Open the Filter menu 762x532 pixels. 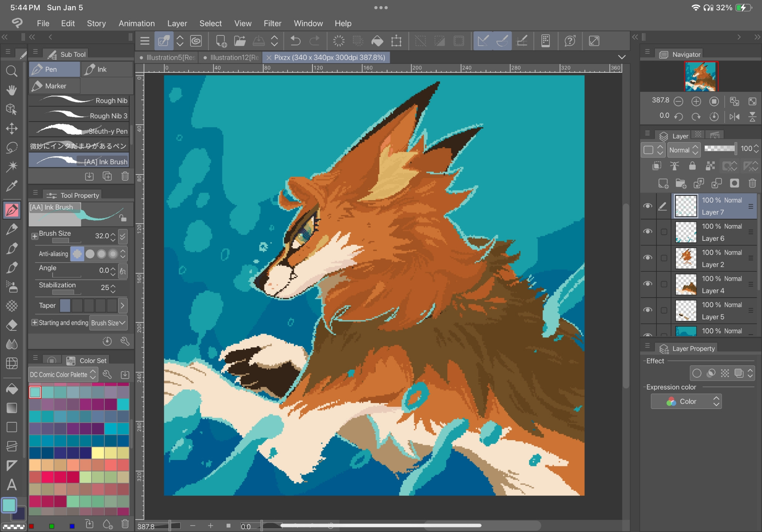click(x=272, y=23)
